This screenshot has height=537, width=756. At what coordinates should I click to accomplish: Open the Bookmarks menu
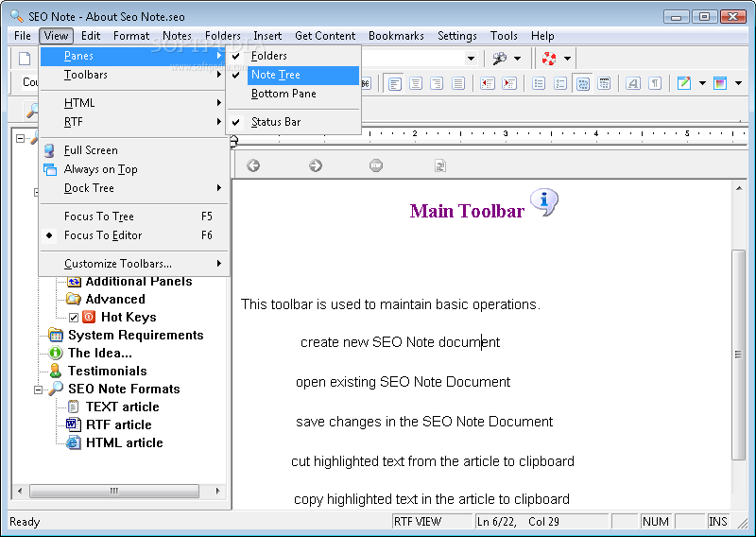[x=396, y=36]
